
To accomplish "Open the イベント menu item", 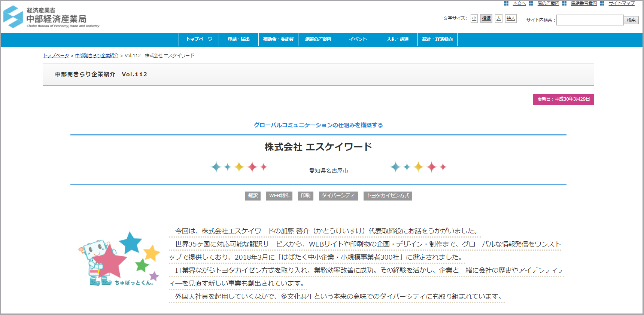I will [358, 39].
